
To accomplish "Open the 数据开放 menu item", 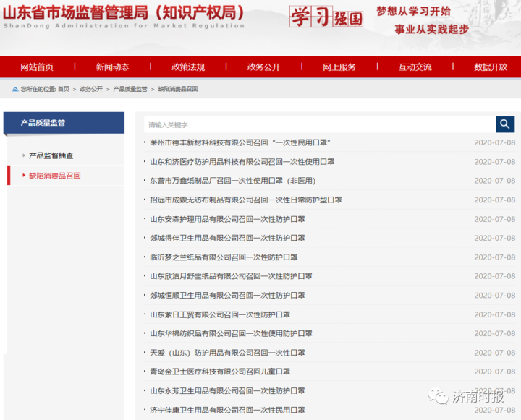I will (491, 67).
